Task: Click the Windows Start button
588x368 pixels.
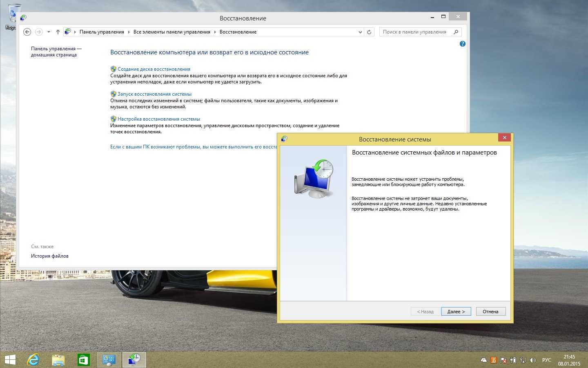Action: [x=10, y=360]
